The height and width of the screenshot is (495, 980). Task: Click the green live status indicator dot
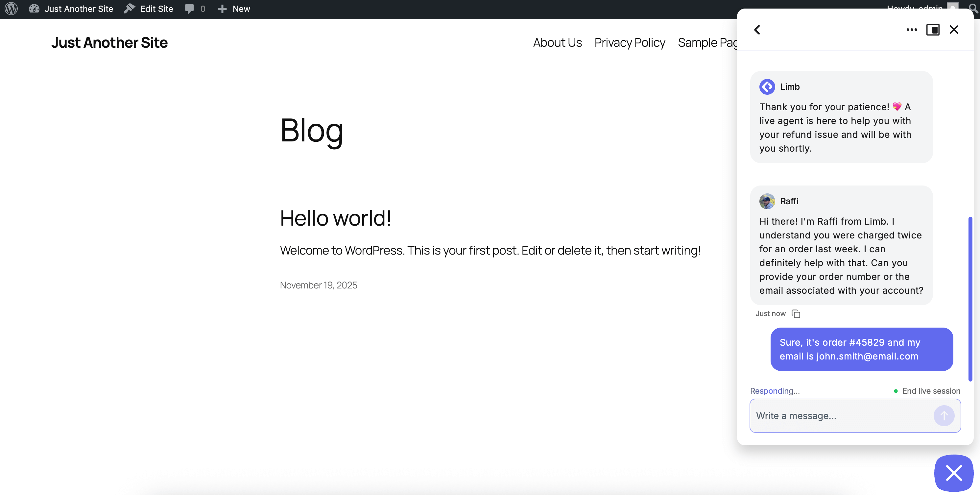(x=896, y=390)
